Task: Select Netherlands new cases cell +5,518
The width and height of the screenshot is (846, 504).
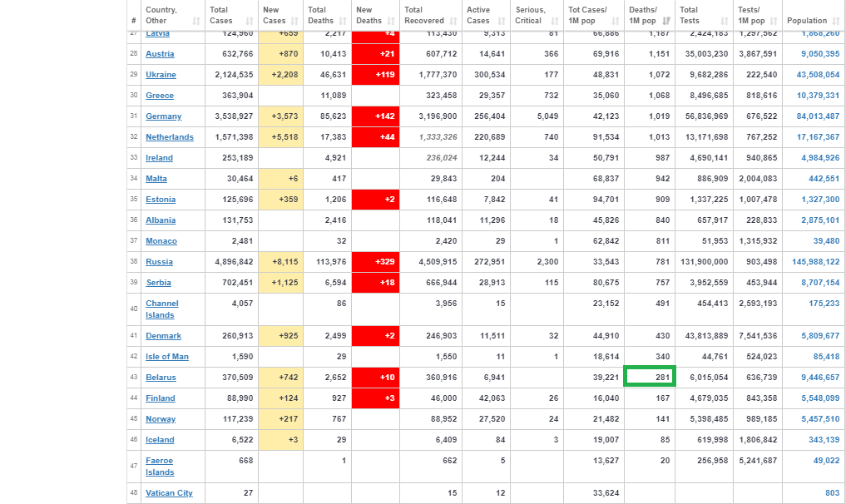Action: pyautogui.click(x=280, y=137)
